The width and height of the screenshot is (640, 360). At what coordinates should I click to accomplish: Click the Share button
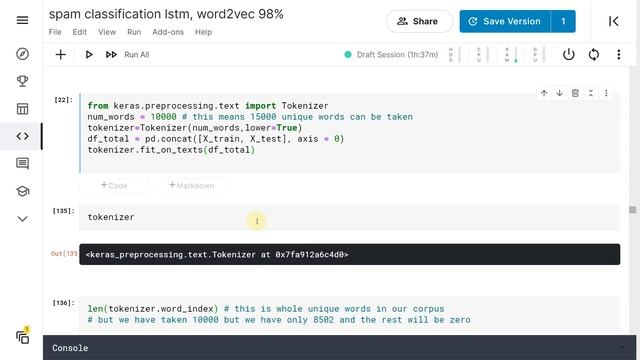click(x=419, y=21)
